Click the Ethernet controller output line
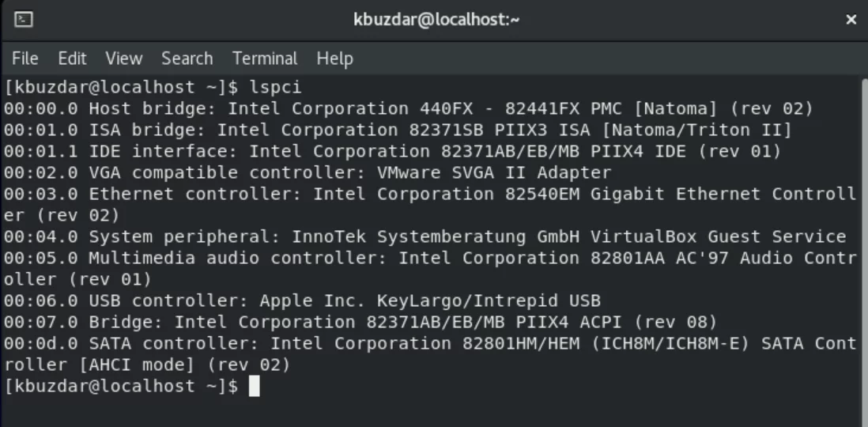This screenshot has height=427, width=868. [429, 204]
